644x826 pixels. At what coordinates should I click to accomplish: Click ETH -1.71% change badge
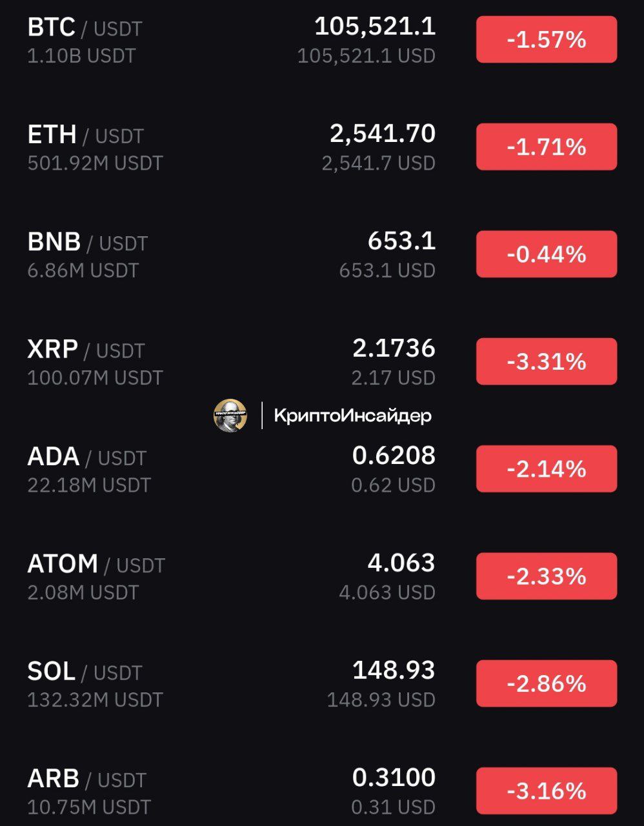point(546,147)
